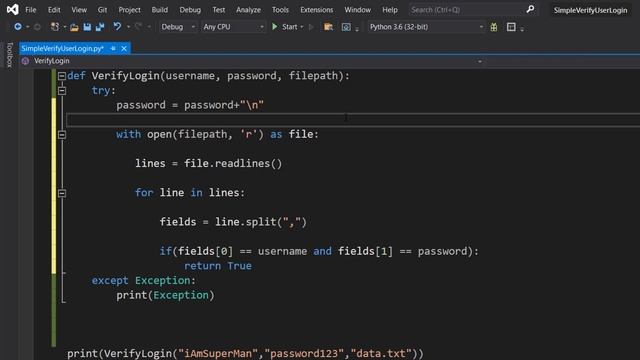Viewport: 640px width, 360px height.
Task: Collapse the try block outline
Action: tap(62, 91)
